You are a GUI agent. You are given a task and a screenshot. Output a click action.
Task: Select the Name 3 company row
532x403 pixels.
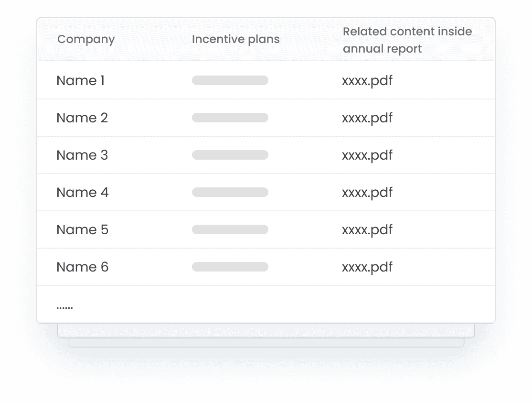pos(82,155)
